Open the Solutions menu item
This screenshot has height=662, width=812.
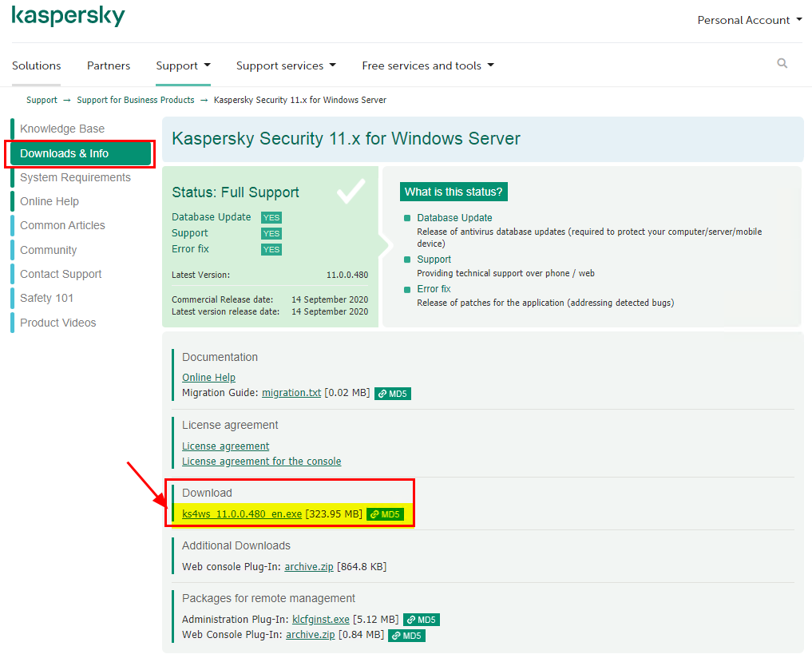pyautogui.click(x=36, y=65)
